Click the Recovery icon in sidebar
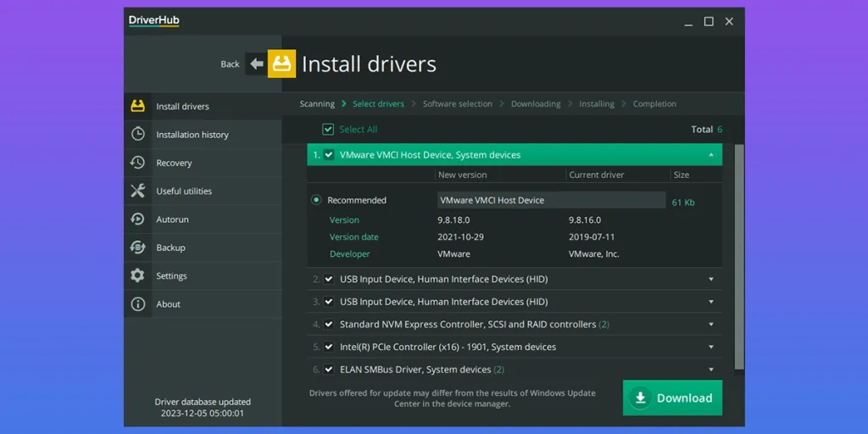 tap(137, 163)
